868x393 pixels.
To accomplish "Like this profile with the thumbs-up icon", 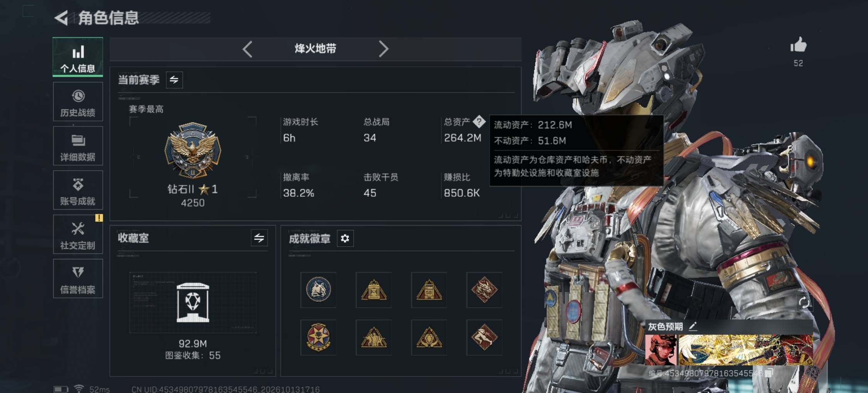I will click(798, 45).
